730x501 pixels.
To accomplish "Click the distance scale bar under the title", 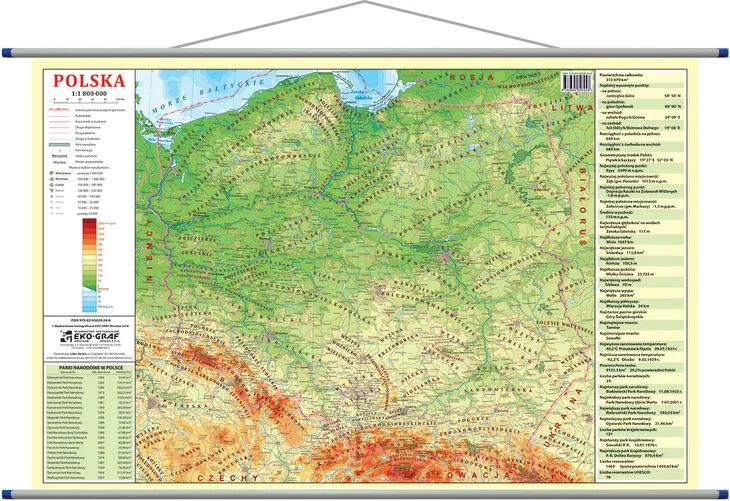I will [87, 100].
